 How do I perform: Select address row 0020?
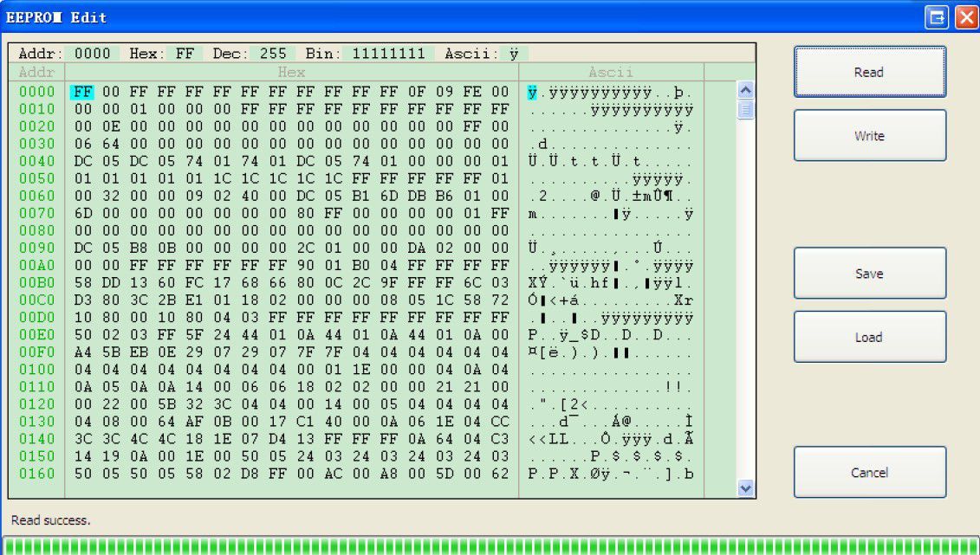coord(37,126)
